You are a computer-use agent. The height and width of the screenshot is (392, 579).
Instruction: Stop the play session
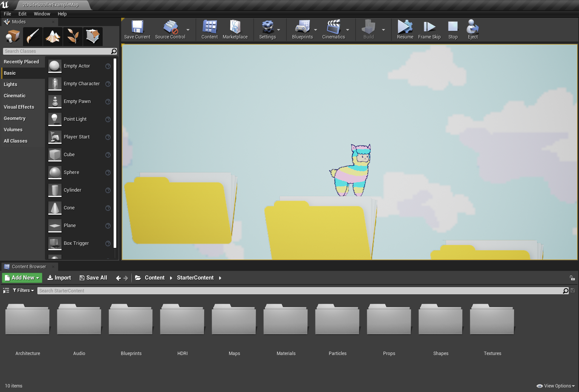pyautogui.click(x=453, y=30)
